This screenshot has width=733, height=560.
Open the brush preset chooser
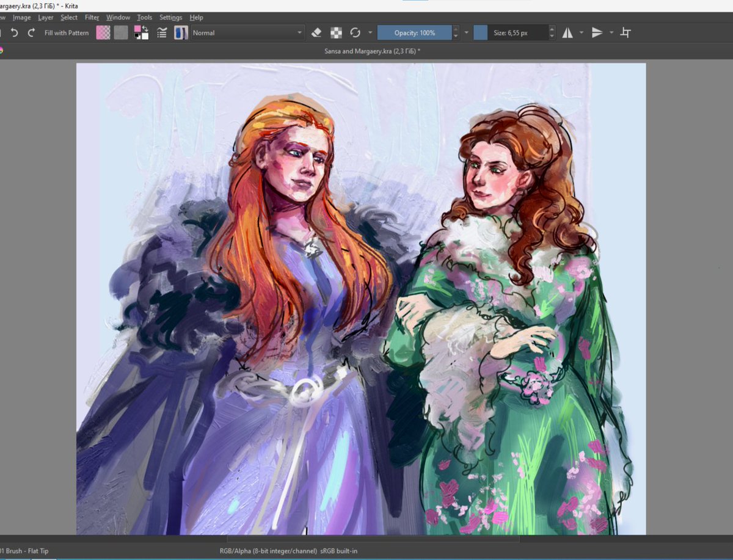coord(181,33)
